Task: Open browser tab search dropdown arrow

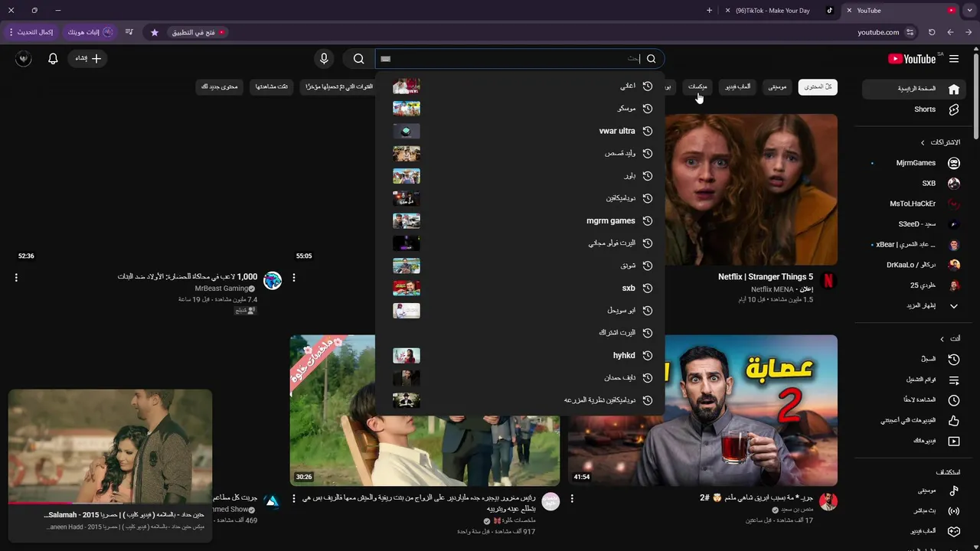Action: click(x=969, y=11)
